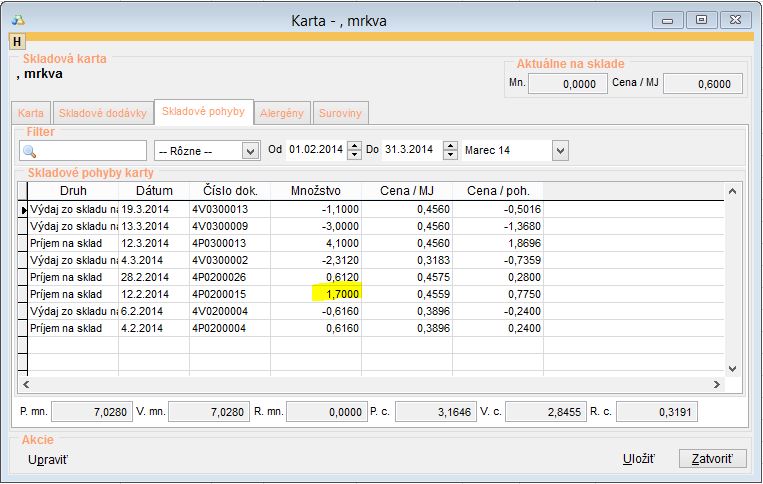Click the Od date stepper arrows
The image size is (763, 484).
(x=354, y=151)
